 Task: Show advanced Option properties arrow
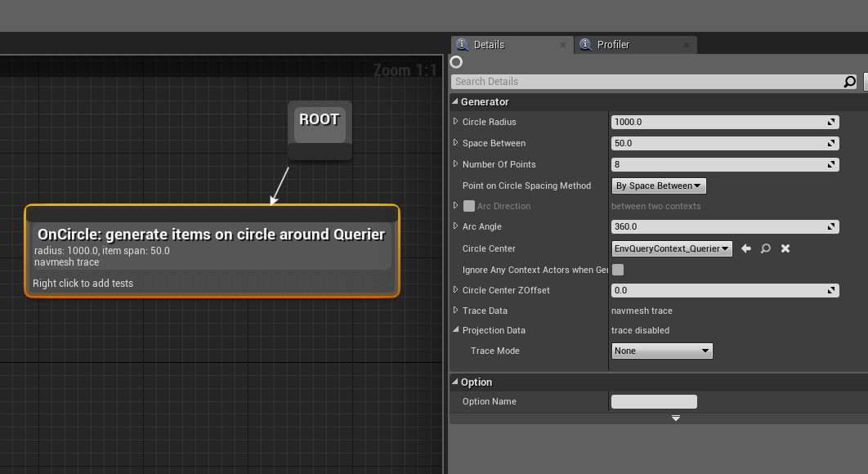676,418
